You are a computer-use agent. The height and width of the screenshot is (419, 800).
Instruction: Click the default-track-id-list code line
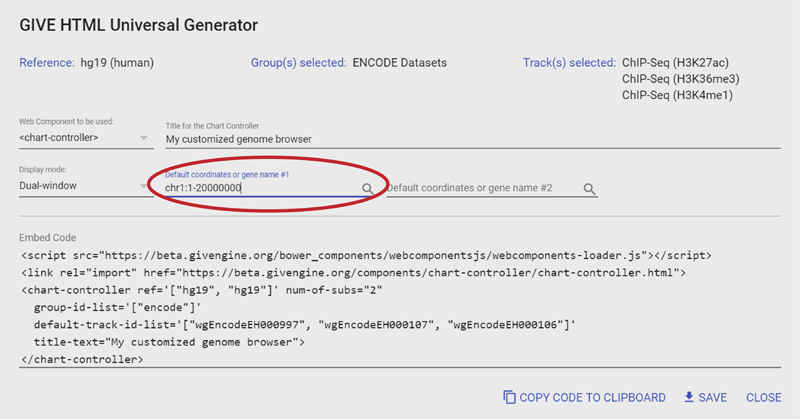(305, 325)
